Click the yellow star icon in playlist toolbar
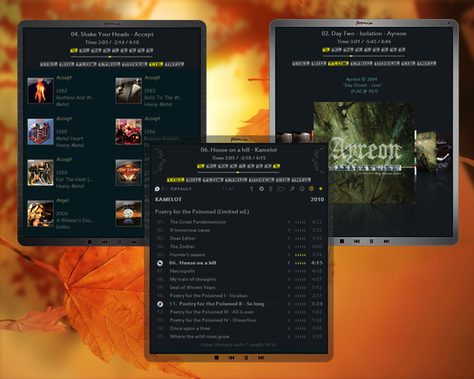This screenshot has height=379, width=474. pyautogui.click(x=321, y=189)
